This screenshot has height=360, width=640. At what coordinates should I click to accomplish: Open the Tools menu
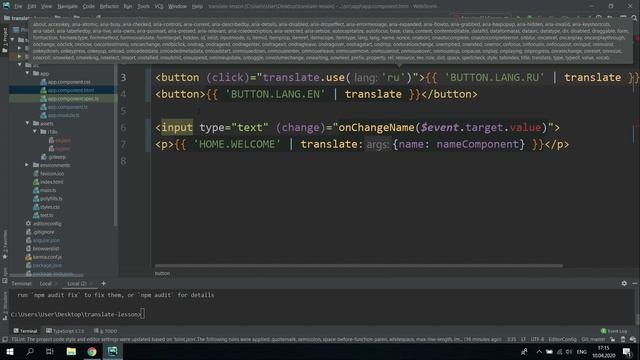[x=143, y=7]
